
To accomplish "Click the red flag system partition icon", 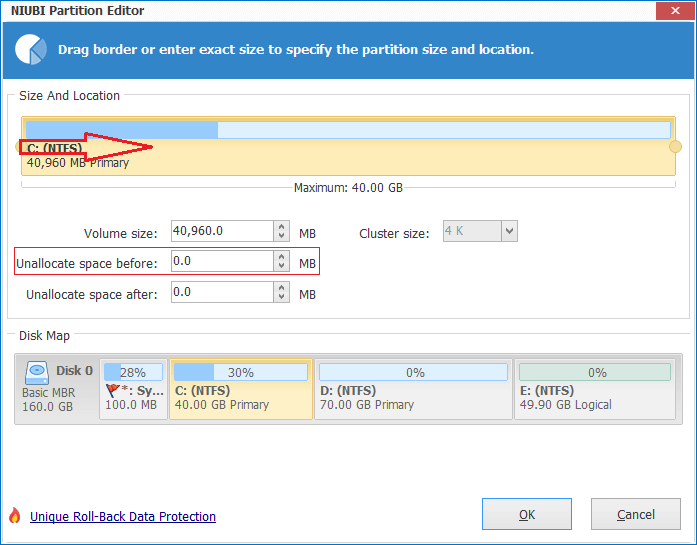I will pos(112,389).
